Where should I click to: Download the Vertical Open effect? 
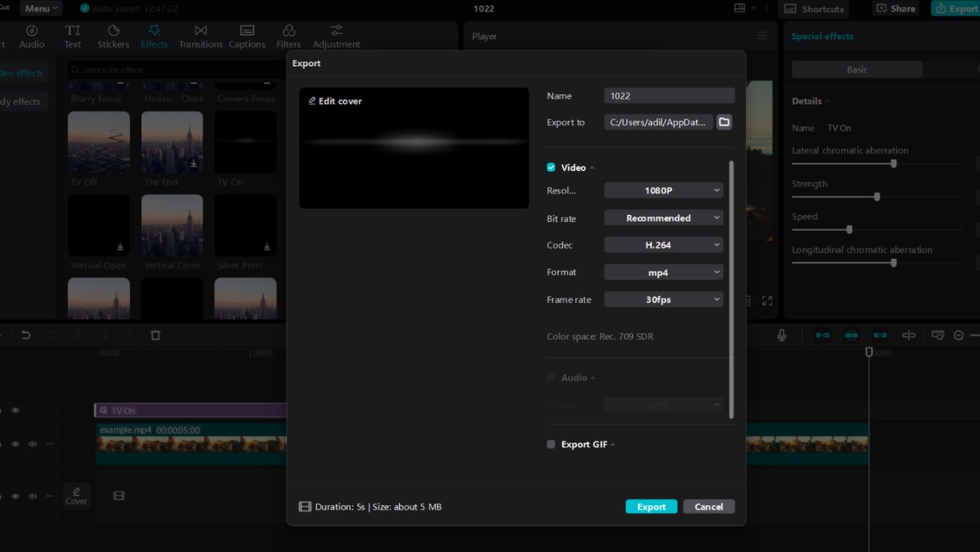[x=120, y=247]
